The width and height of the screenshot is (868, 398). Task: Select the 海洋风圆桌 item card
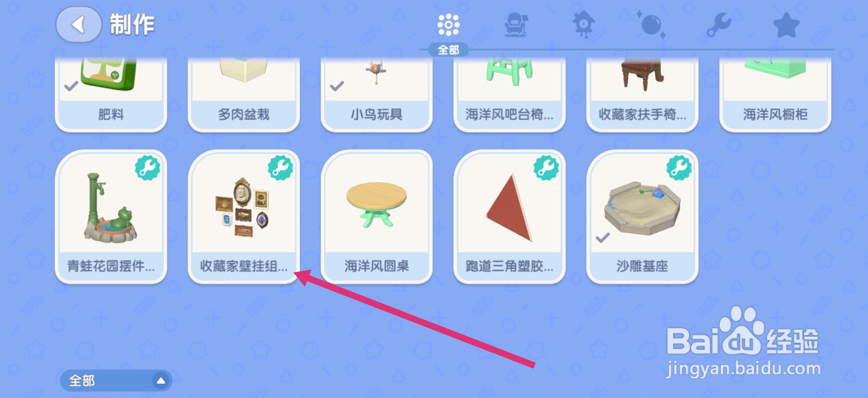pos(377,217)
